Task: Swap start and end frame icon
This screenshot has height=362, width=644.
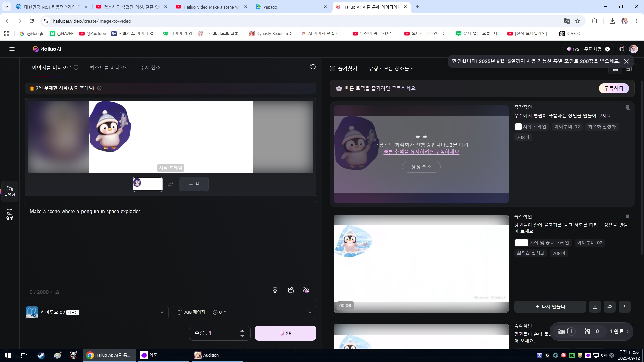Action: click(171, 184)
